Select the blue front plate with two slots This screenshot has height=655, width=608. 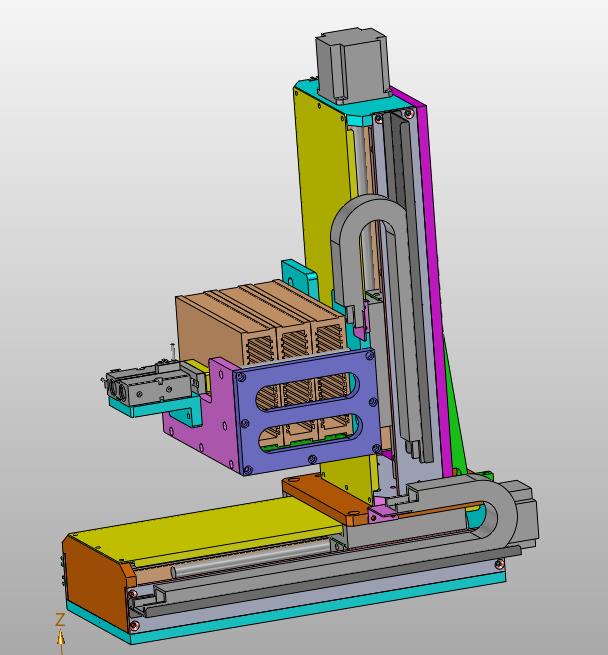pos(308,411)
